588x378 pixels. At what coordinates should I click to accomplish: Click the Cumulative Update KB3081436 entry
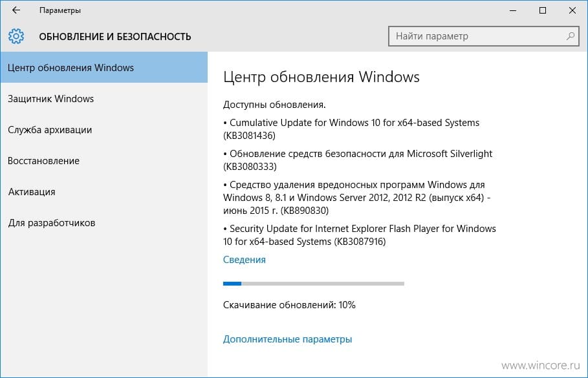click(351, 129)
